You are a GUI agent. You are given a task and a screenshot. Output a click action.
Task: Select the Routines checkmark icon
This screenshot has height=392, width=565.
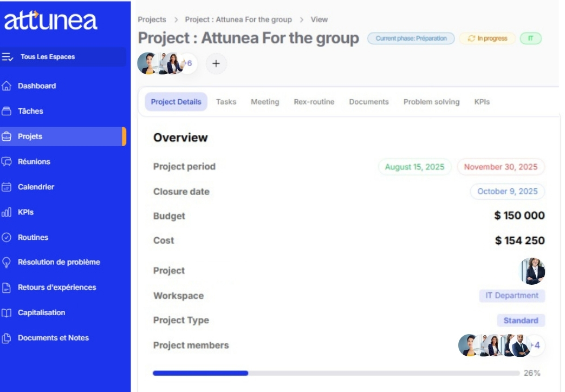click(7, 237)
